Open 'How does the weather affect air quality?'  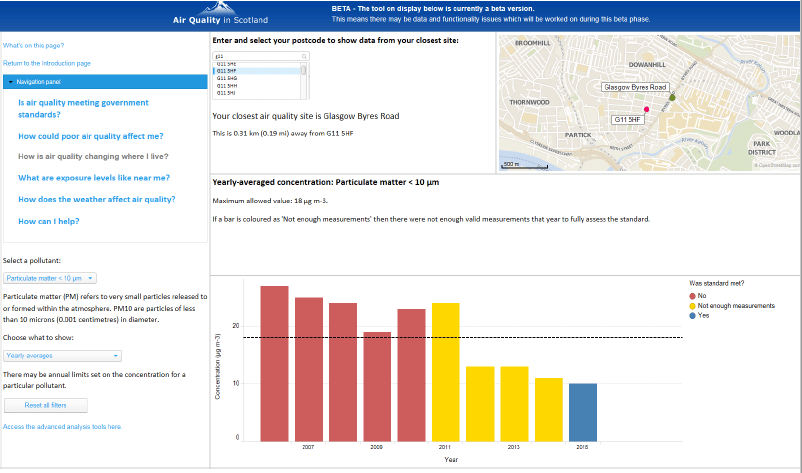pos(97,199)
